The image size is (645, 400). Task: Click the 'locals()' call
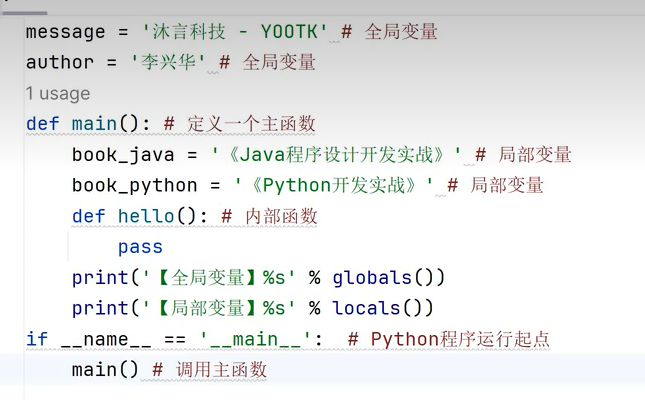pyautogui.click(x=383, y=308)
